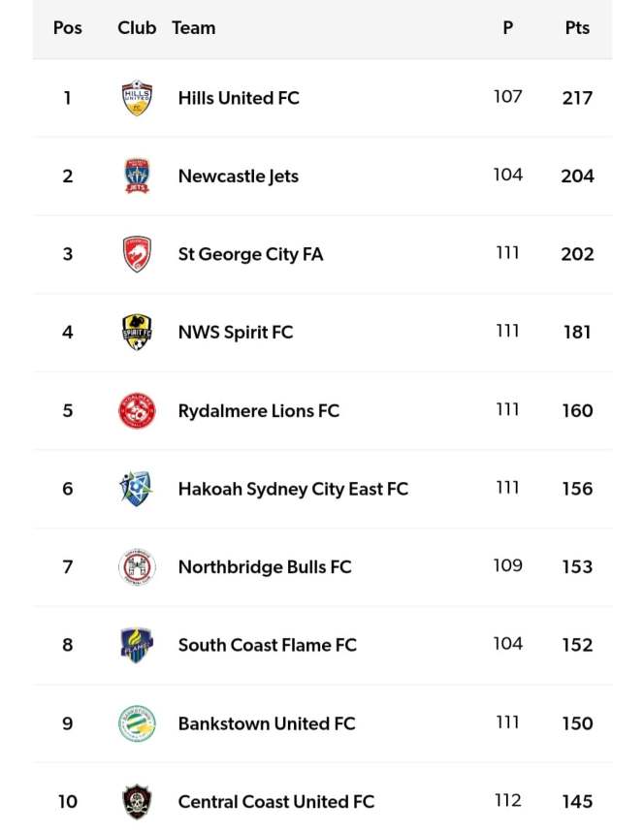Sort table by Pts column header
The image size is (644, 834).
(577, 28)
